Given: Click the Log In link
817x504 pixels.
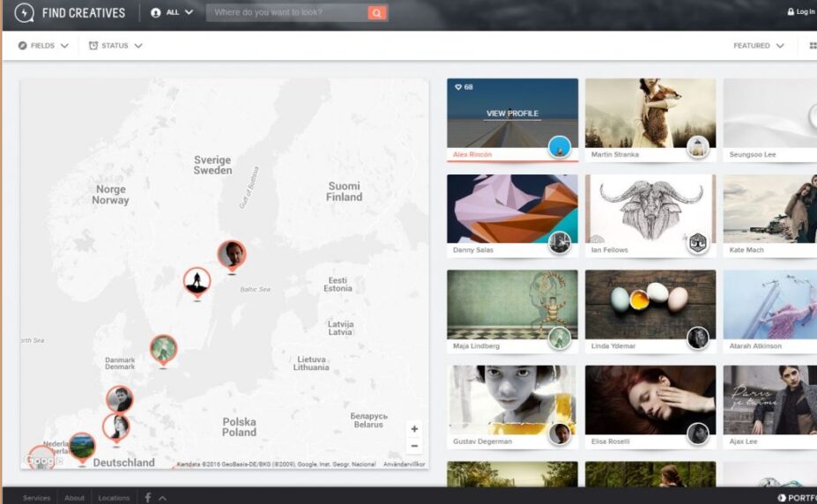Looking at the screenshot, I should (801, 12).
